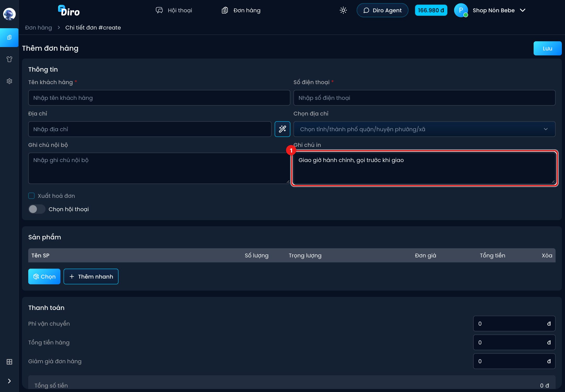Click the Diro logo
This screenshot has width=565, height=392.
click(x=69, y=11)
